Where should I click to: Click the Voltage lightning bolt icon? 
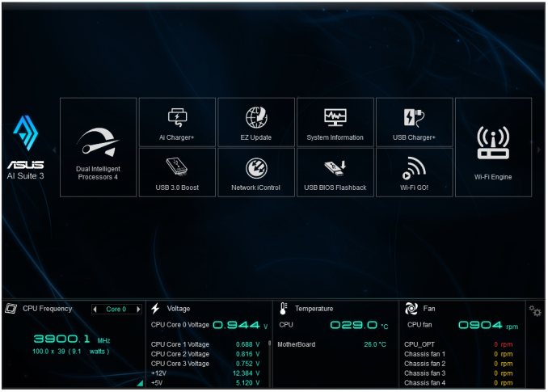coord(155,309)
